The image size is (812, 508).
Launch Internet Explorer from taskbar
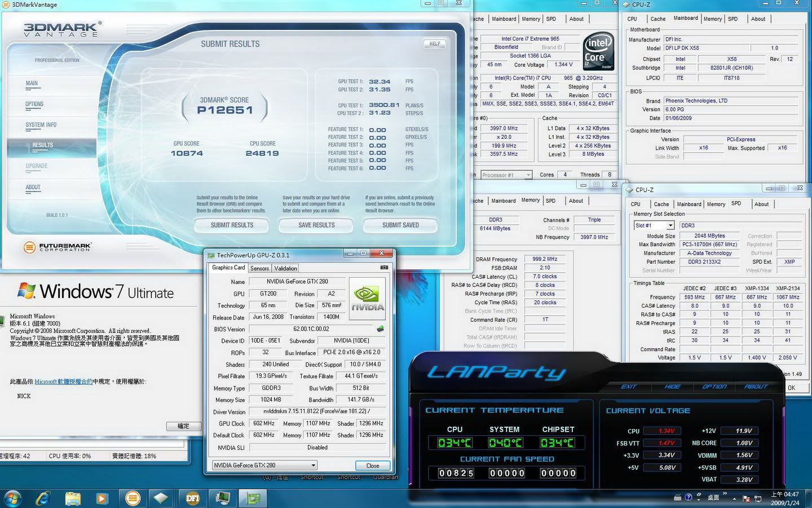[x=43, y=498]
